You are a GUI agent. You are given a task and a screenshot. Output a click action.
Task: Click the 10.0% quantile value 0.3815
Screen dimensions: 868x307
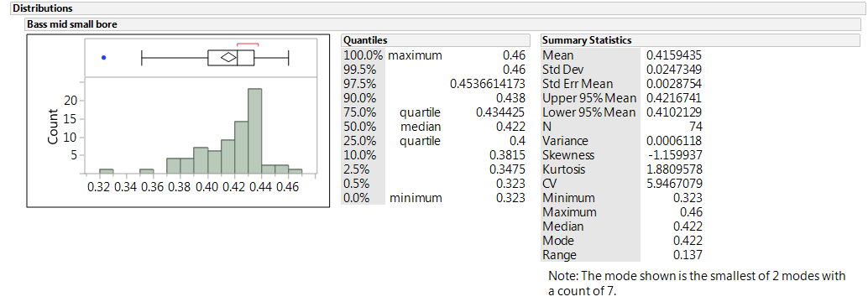click(x=508, y=155)
